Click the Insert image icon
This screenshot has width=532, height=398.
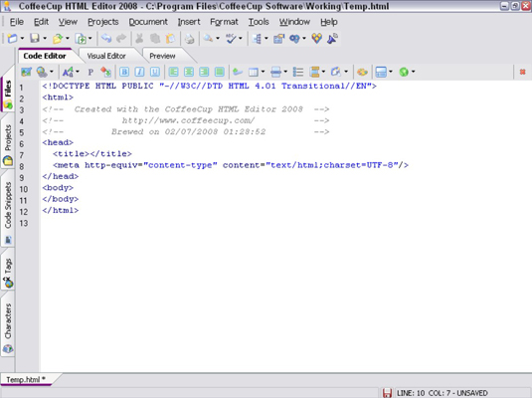point(27,72)
